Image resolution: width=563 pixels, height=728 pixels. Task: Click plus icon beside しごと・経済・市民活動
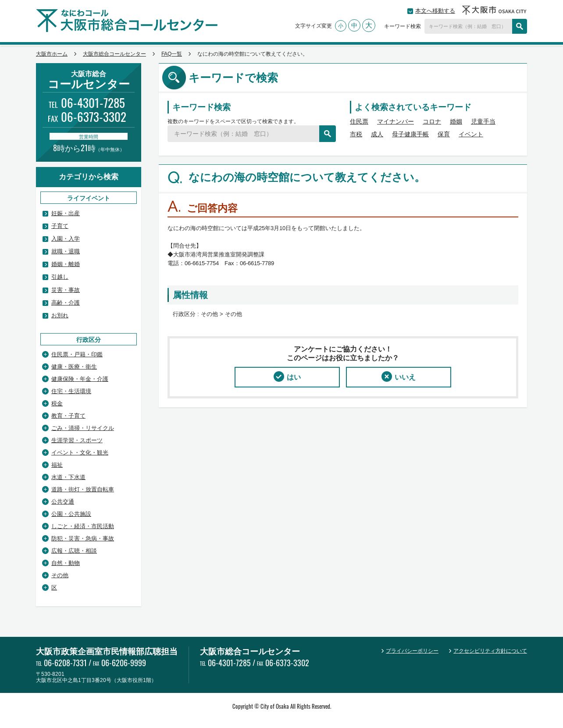coord(45,526)
